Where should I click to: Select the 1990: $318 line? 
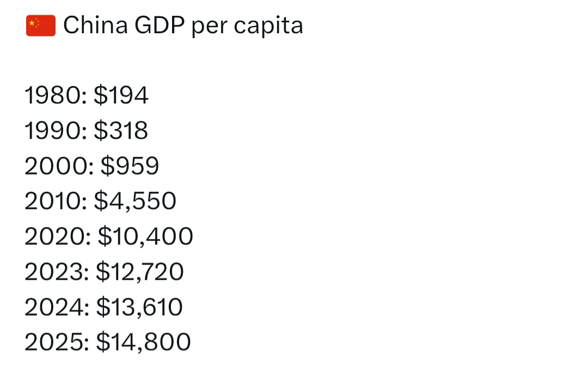[x=86, y=131]
